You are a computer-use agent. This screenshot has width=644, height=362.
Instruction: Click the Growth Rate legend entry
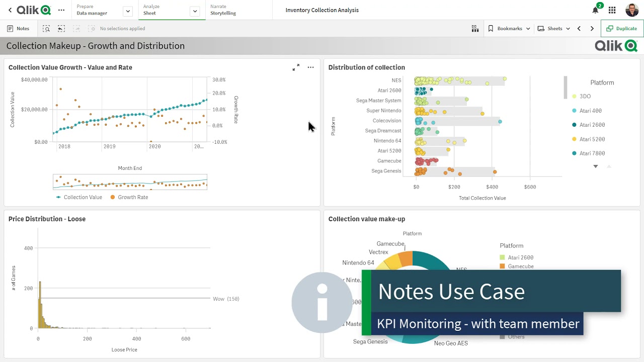pos(129,197)
